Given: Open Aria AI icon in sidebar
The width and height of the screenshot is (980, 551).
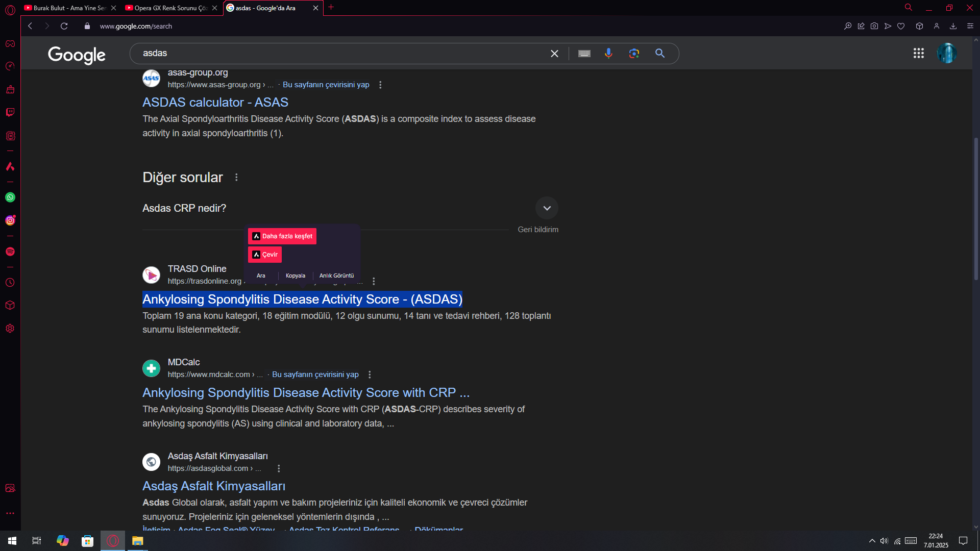Looking at the screenshot, I should click(x=10, y=166).
